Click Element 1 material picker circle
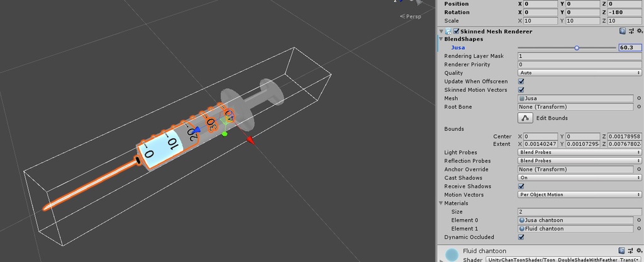The height and width of the screenshot is (262, 644). 639,229
